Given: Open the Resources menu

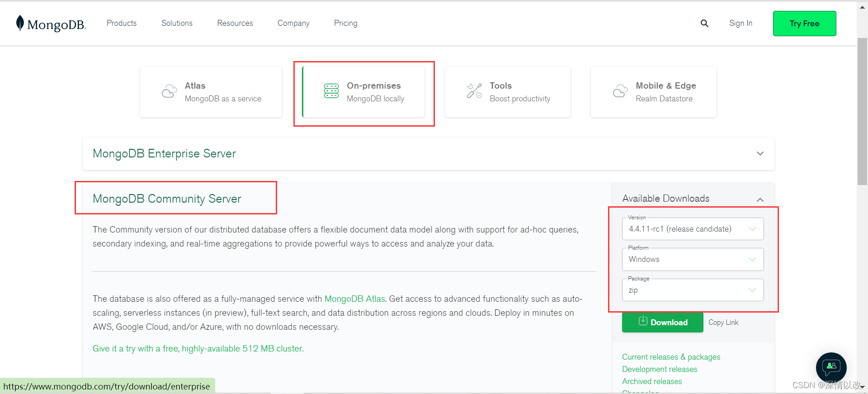Looking at the screenshot, I should [235, 23].
